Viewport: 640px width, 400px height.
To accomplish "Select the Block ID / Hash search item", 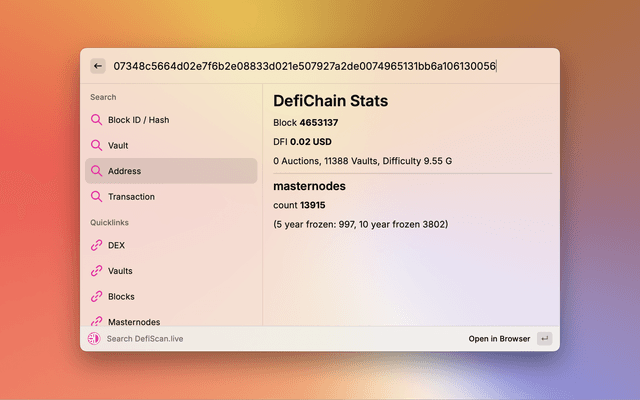I will coord(170,120).
